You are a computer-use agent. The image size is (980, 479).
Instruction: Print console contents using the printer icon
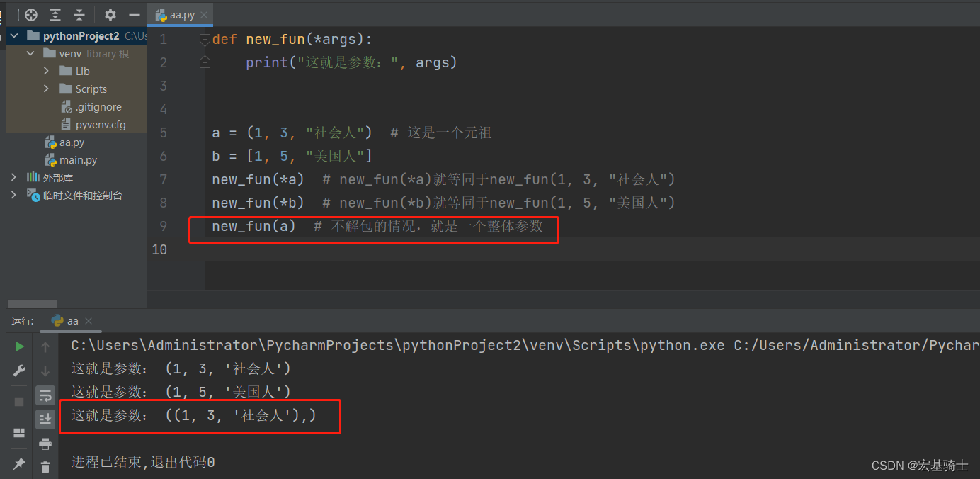tap(45, 442)
